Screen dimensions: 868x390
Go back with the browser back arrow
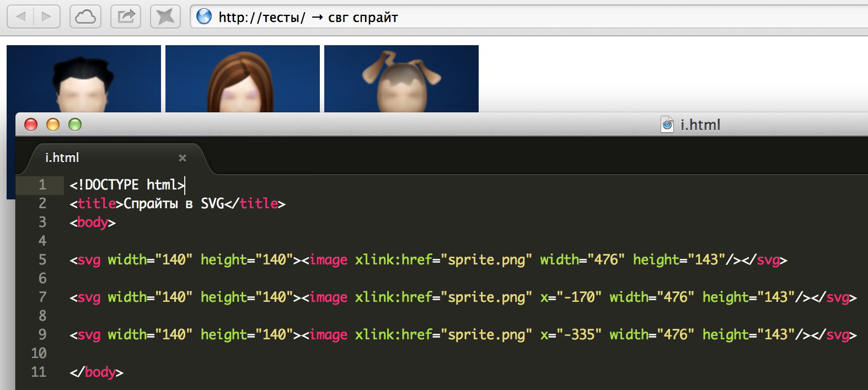(x=21, y=17)
